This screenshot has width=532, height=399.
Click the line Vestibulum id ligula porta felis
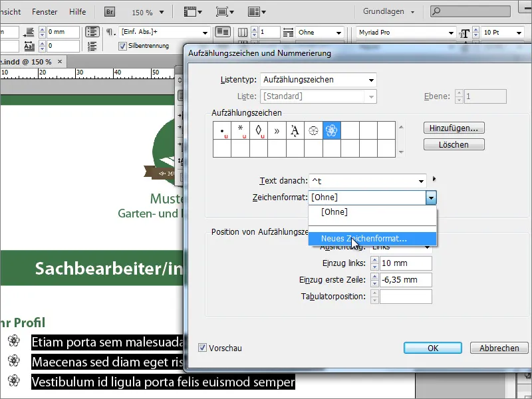click(x=163, y=382)
